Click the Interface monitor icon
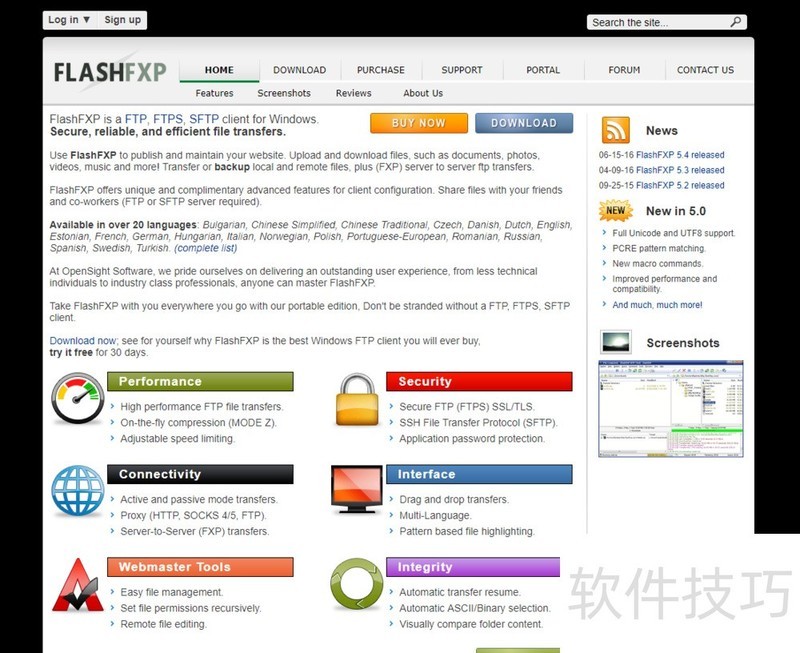The image size is (800, 653). pyautogui.click(x=355, y=490)
